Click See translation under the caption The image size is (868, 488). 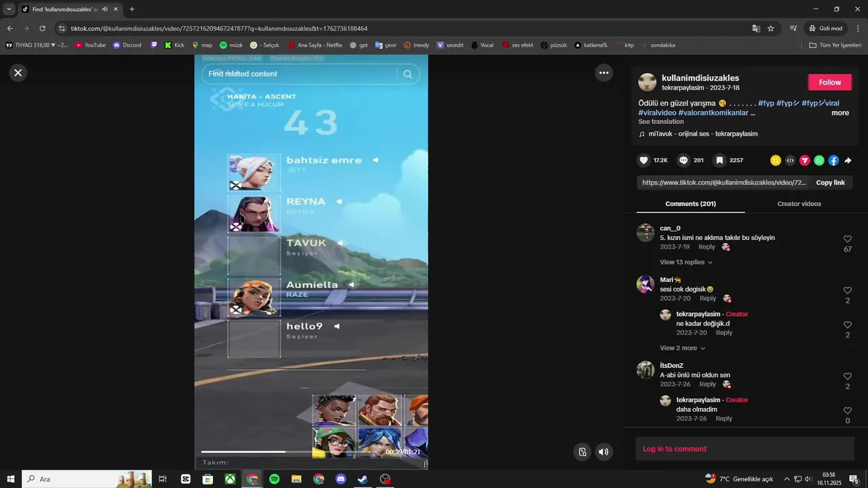click(660, 122)
